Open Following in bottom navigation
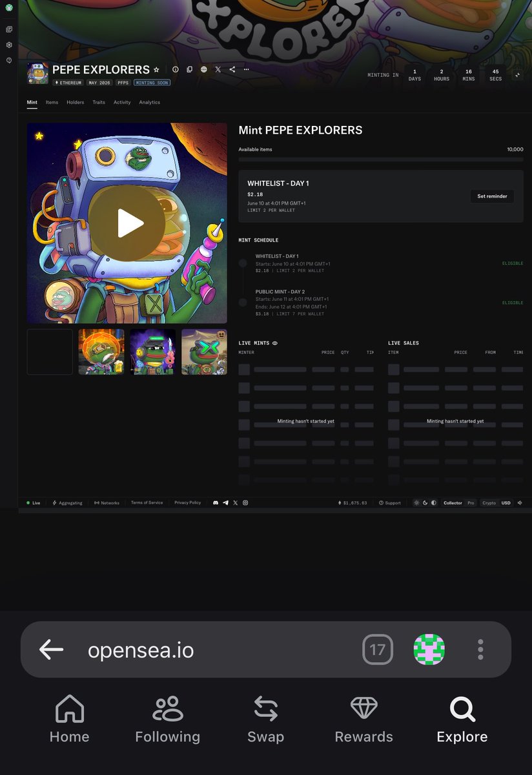 pyautogui.click(x=168, y=719)
